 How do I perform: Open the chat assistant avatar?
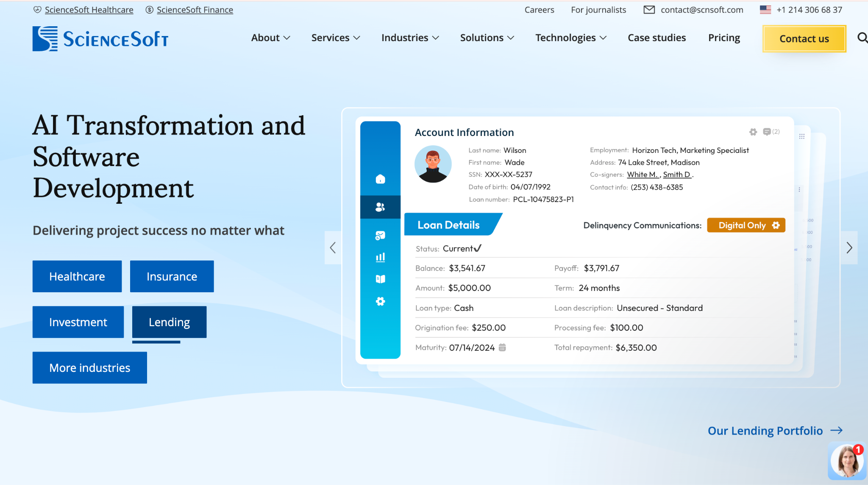pyautogui.click(x=847, y=461)
